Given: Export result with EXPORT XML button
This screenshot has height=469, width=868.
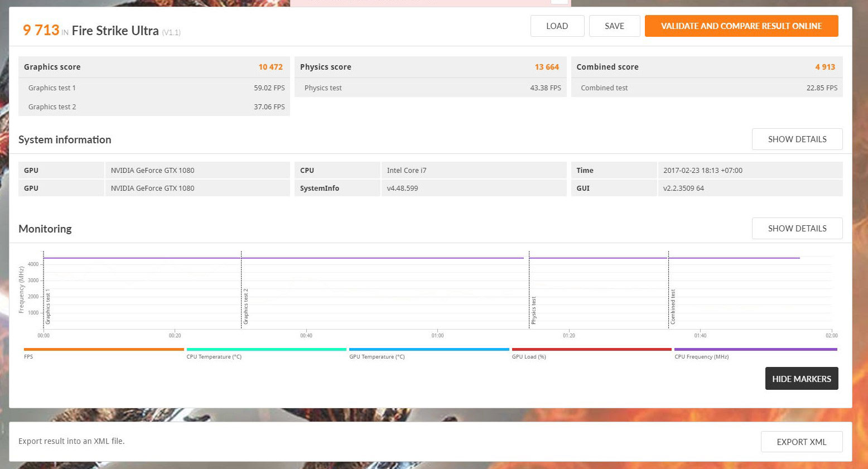Looking at the screenshot, I should click(x=801, y=442).
